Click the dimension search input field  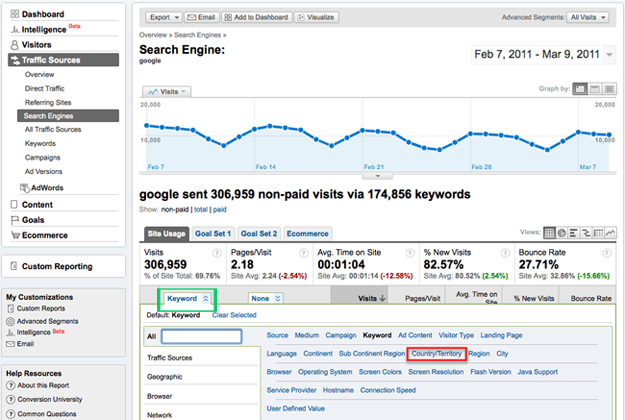(201, 336)
